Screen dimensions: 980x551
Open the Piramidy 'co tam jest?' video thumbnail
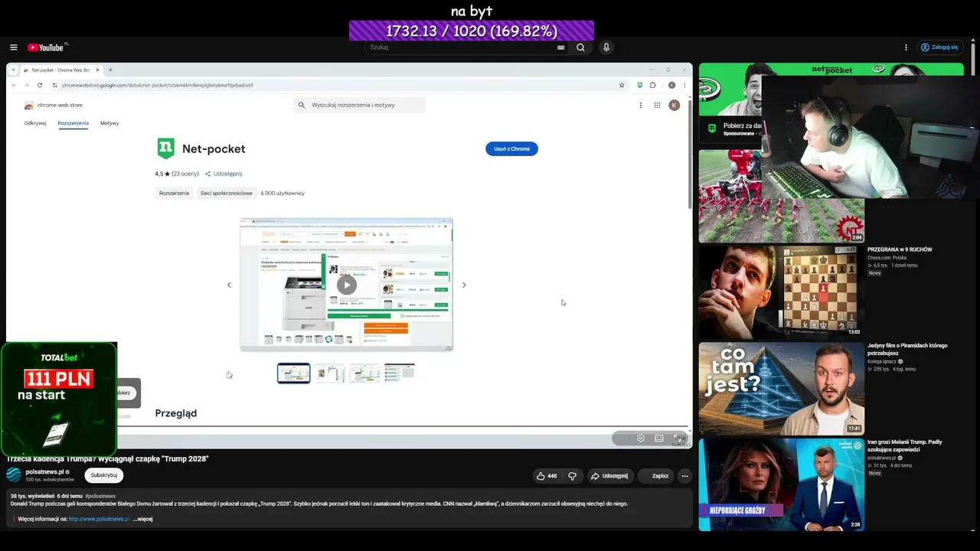coord(782,389)
